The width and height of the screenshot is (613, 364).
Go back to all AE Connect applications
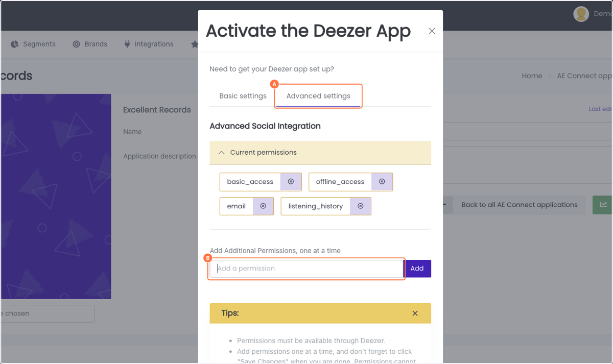pyautogui.click(x=520, y=205)
